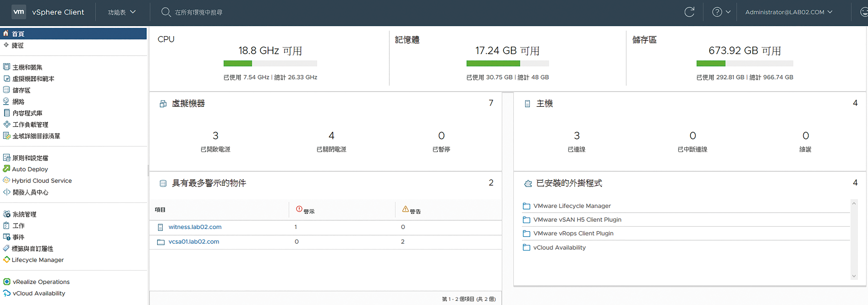This screenshot has width=868, height=305.
Task: Click the 0 維護 hosts count
Action: [x=805, y=136]
